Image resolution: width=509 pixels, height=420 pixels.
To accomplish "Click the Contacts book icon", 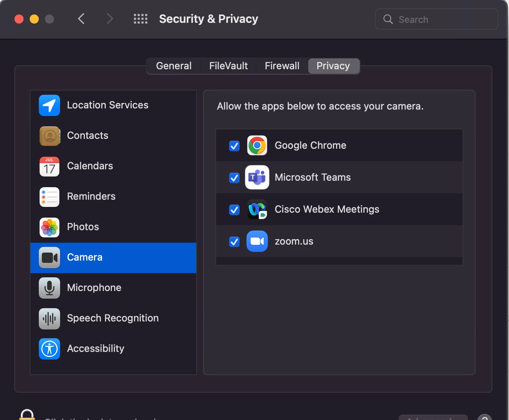I will pos(50,136).
